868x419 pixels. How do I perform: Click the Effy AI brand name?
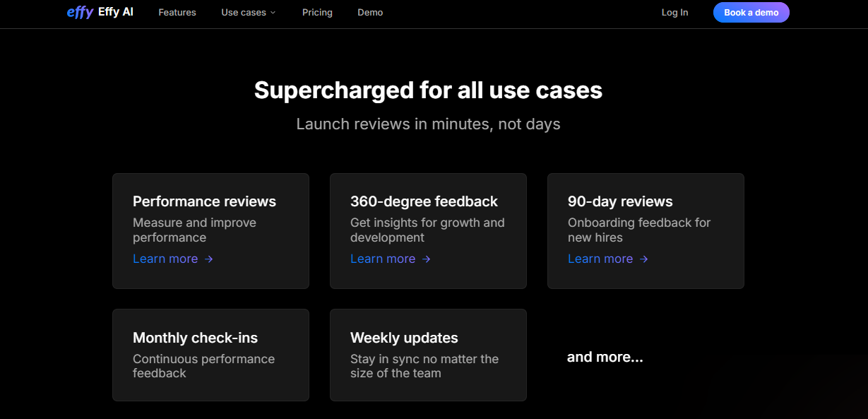(116, 12)
